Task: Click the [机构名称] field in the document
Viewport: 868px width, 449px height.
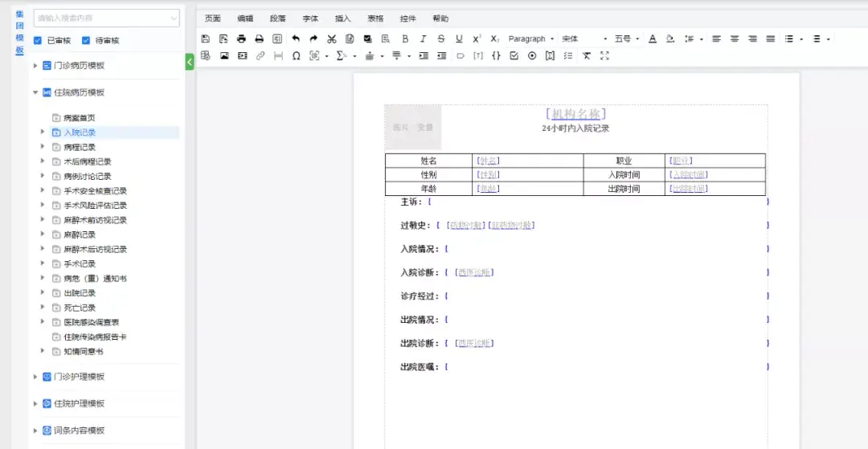Action: tap(575, 114)
